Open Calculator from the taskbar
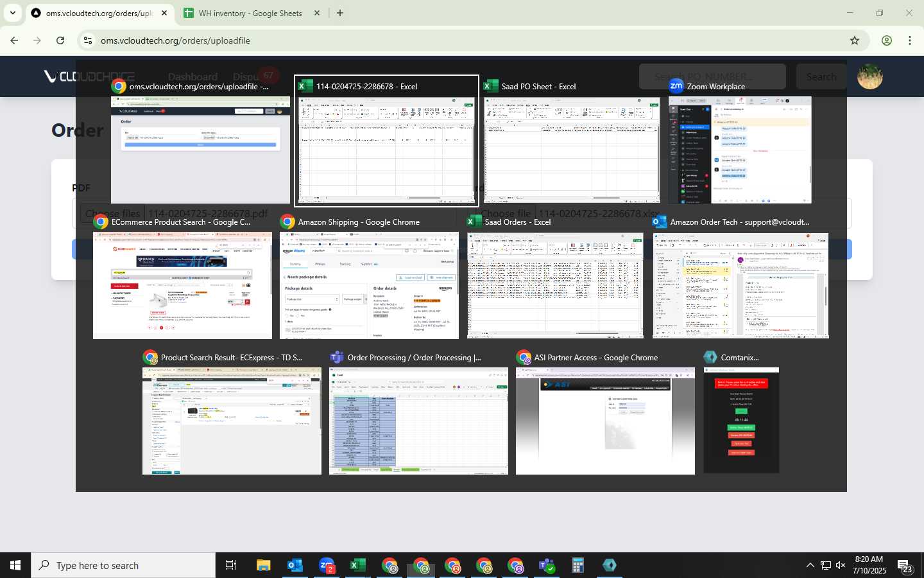Screen dimensions: 924x578 [578, 565]
